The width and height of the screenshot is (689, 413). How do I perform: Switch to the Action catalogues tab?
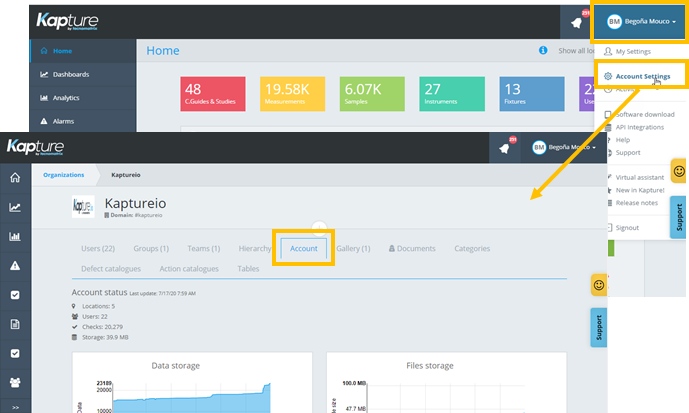pyautogui.click(x=189, y=269)
